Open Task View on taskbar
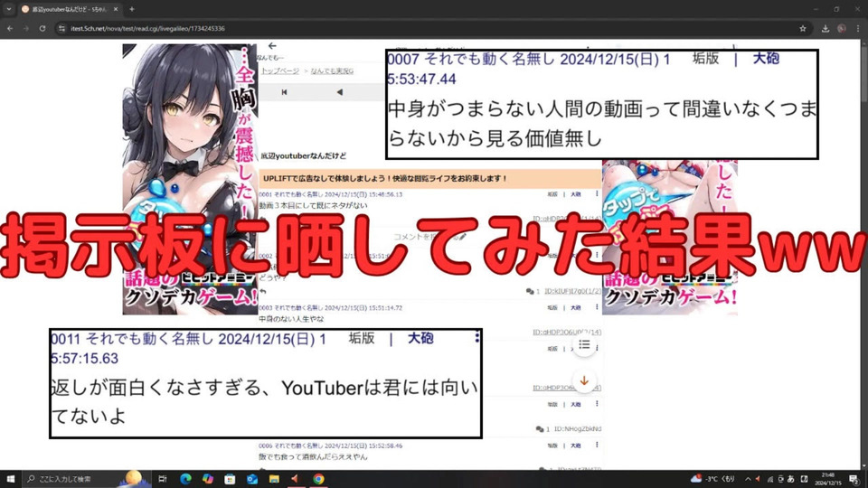 point(162,479)
